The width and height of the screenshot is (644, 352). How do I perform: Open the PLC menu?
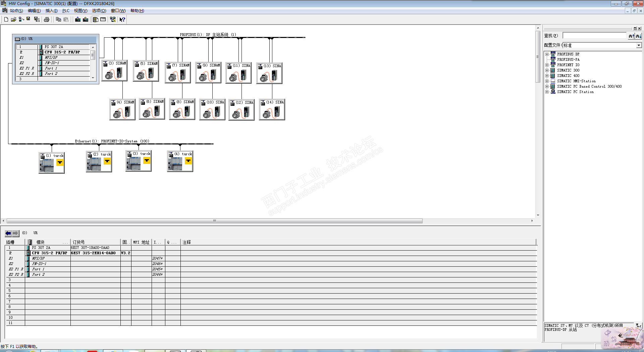click(66, 11)
